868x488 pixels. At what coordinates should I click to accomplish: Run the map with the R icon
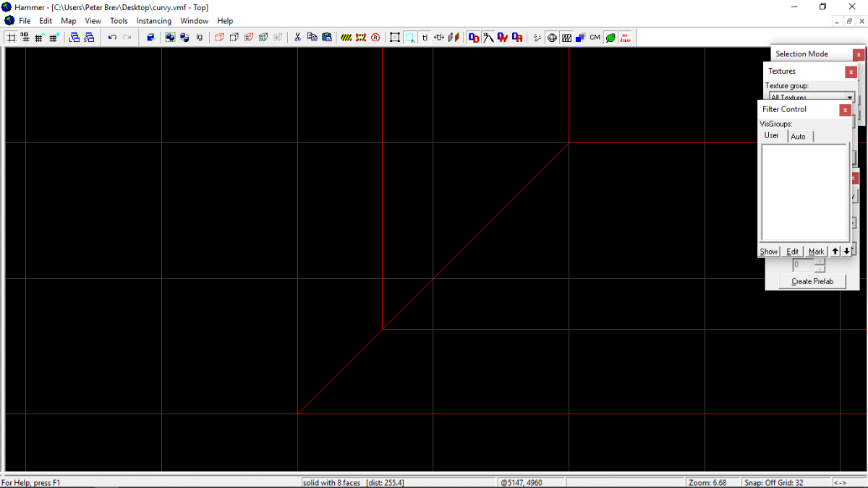coord(375,38)
